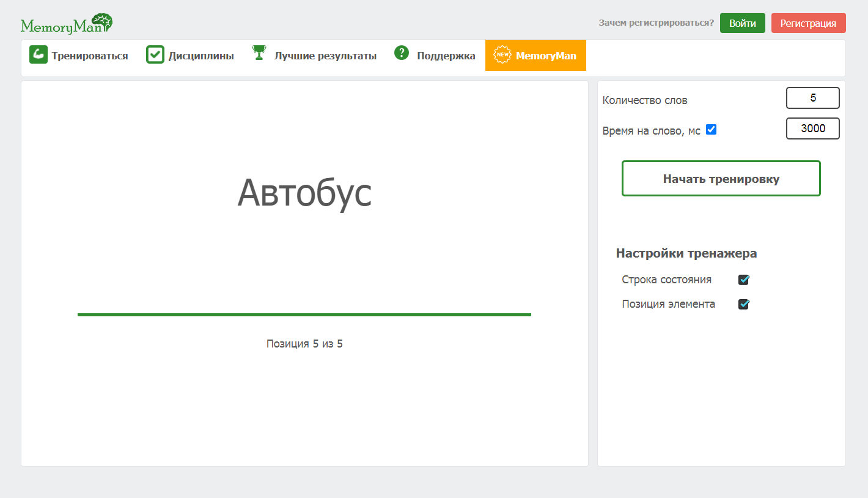Select the orange MemoryMan tab
The height and width of the screenshot is (498, 868).
pos(535,55)
